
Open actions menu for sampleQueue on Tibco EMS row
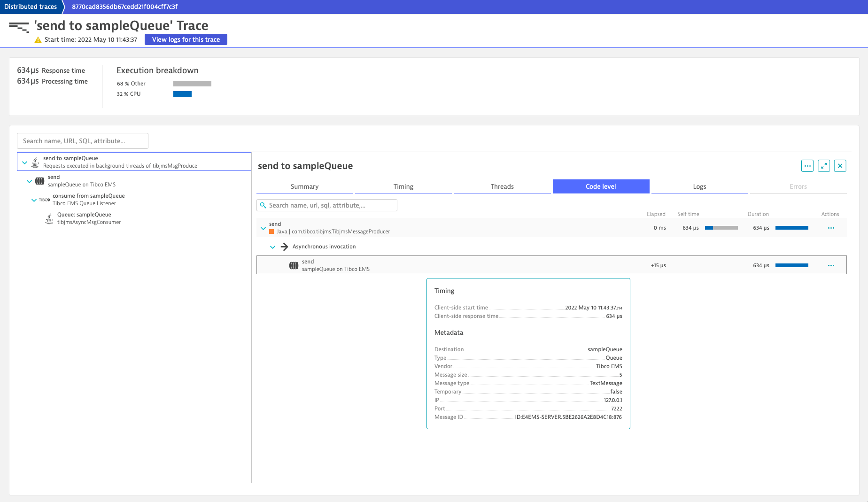pyautogui.click(x=831, y=265)
